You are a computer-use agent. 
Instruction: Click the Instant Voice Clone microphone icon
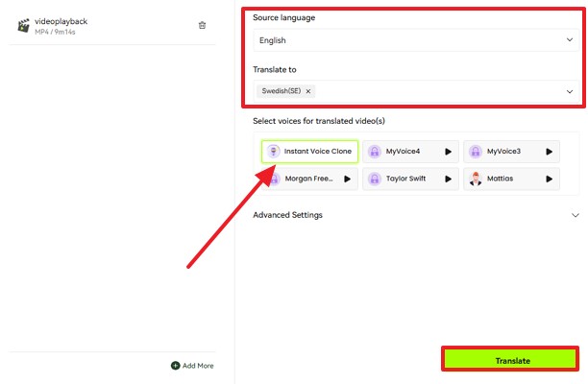pyautogui.click(x=274, y=152)
